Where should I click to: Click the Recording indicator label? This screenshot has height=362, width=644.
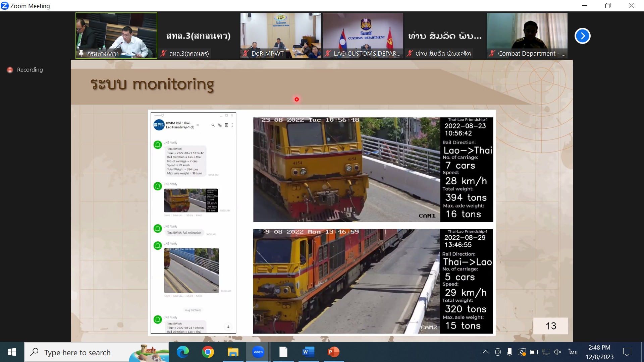(x=30, y=70)
